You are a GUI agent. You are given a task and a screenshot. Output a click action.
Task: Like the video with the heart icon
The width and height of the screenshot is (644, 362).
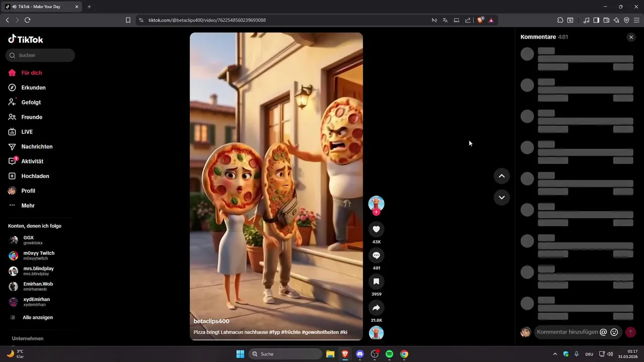[376, 229]
